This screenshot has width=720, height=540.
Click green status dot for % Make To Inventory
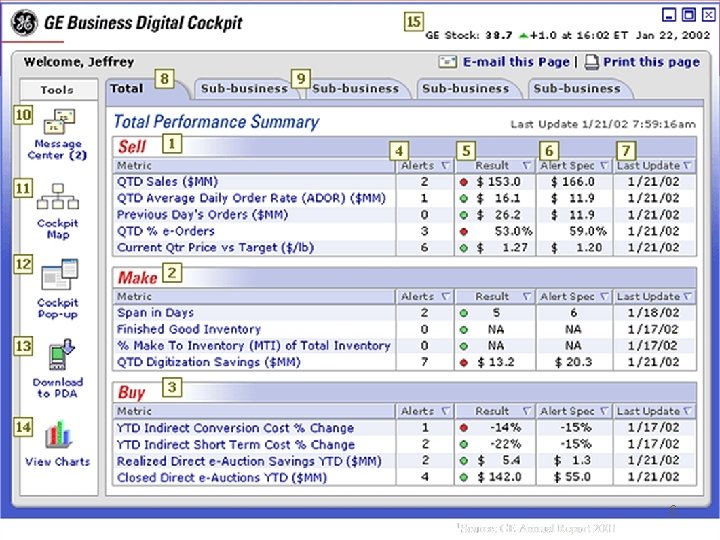464,346
